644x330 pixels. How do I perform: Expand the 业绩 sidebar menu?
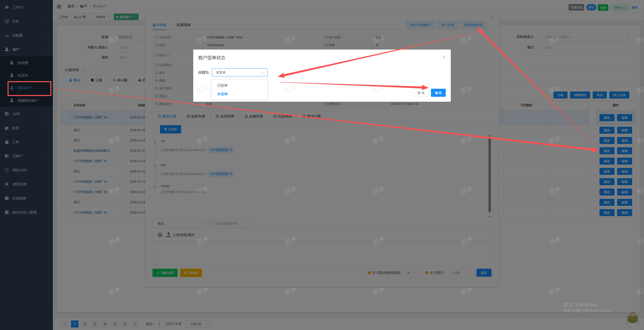(x=26, y=128)
